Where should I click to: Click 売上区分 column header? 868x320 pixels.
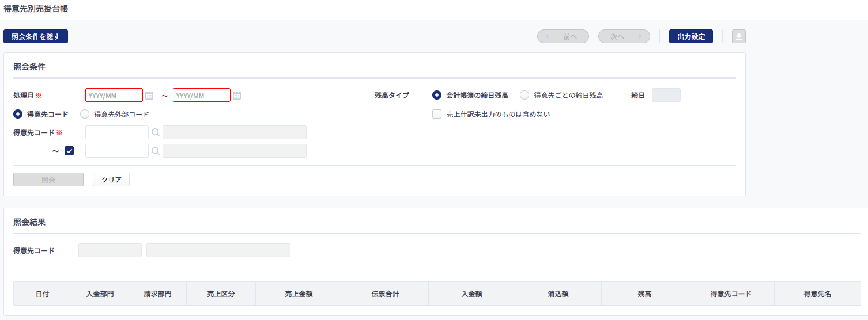[x=221, y=294]
